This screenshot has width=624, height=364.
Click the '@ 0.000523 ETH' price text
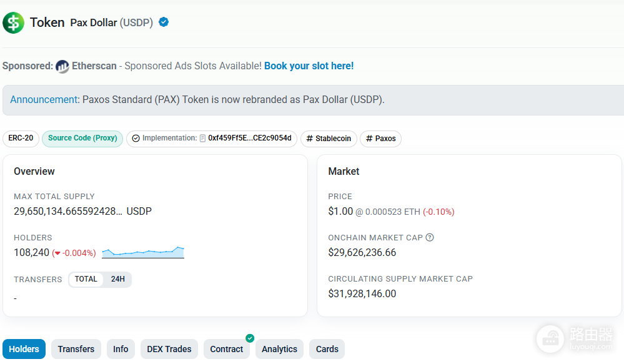coord(388,212)
